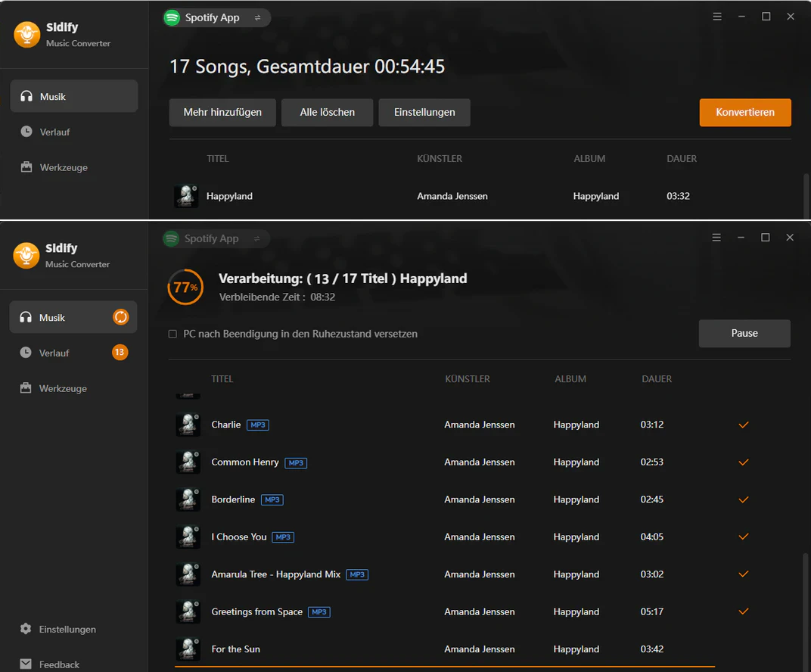
Task: Click the TITEL column header in upper window
Action: click(218, 159)
